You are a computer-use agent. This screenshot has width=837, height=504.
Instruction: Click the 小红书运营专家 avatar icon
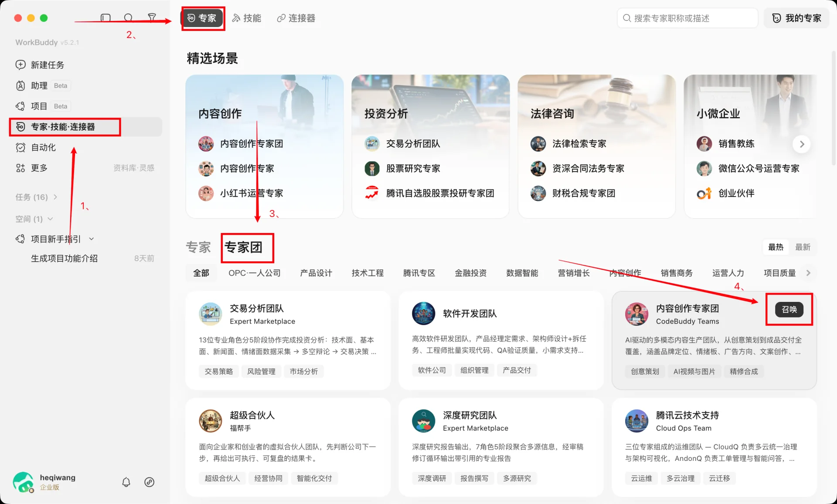pyautogui.click(x=206, y=193)
